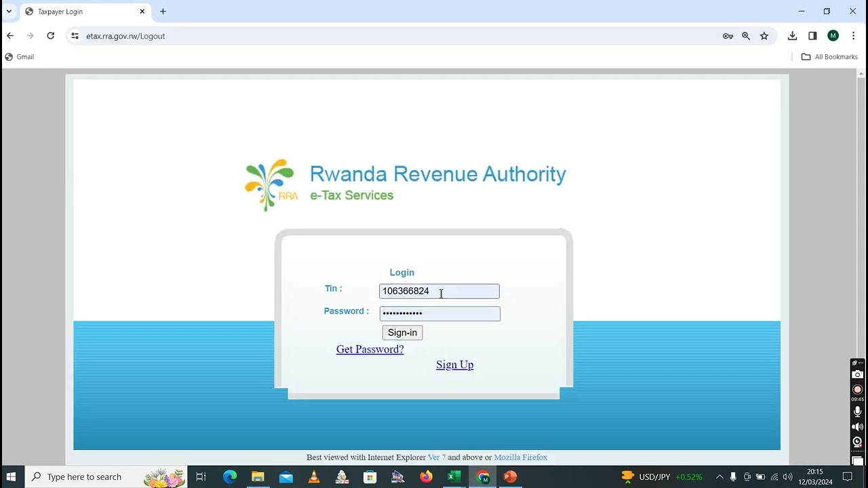The width and height of the screenshot is (868, 488).
Task: Close the Taxpayer Login tab
Action: tap(142, 12)
